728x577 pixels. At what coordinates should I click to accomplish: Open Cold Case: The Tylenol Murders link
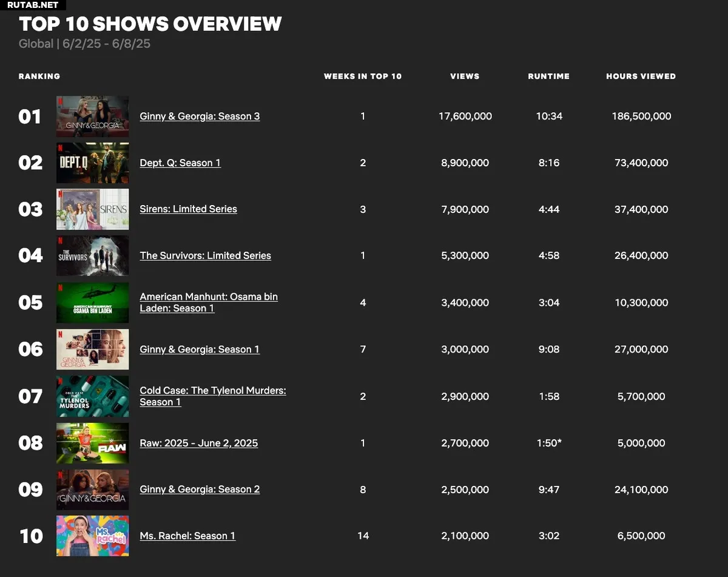pyautogui.click(x=213, y=396)
